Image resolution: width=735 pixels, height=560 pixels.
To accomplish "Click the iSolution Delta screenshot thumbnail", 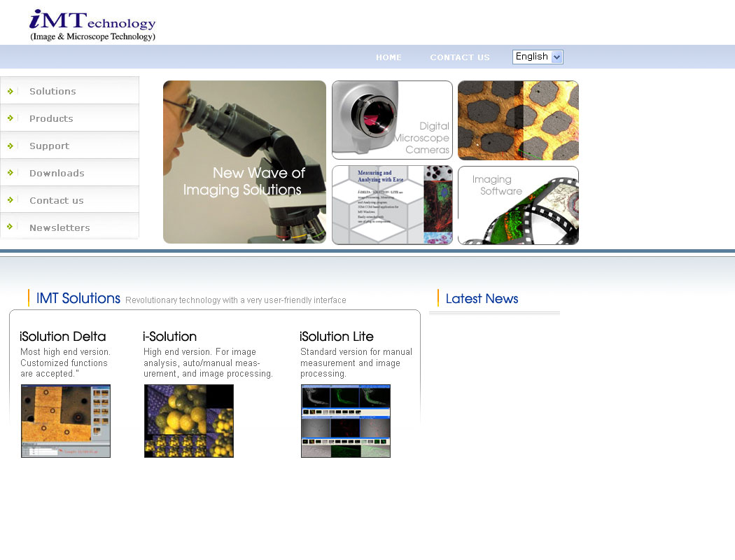I will (x=66, y=421).
